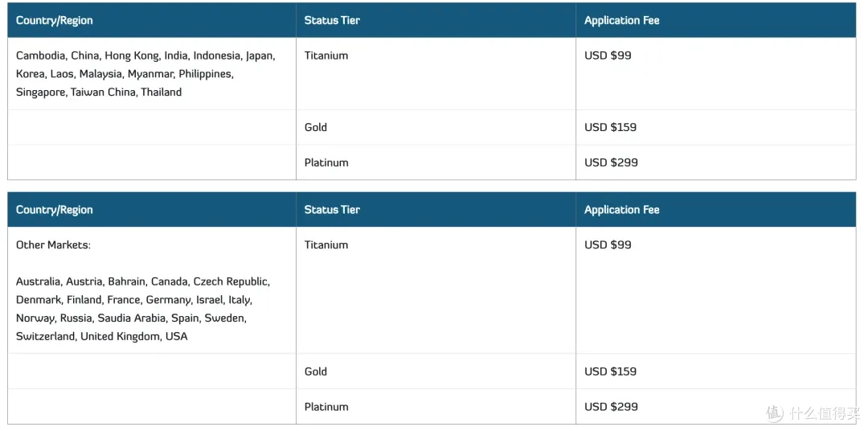Click the USD $99 fee in the Asian table
The image size is (868, 431).
608,55
